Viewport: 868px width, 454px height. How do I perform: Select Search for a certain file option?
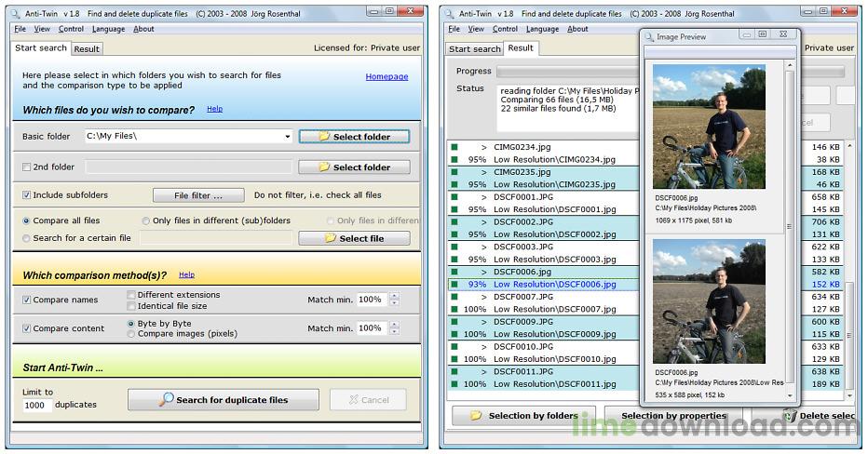click(x=26, y=238)
